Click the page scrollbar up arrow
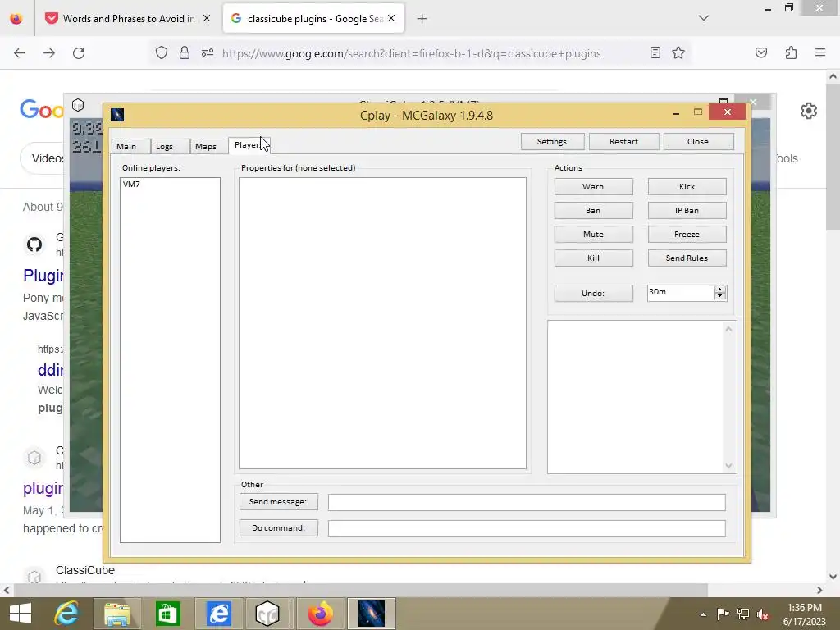 click(833, 76)
